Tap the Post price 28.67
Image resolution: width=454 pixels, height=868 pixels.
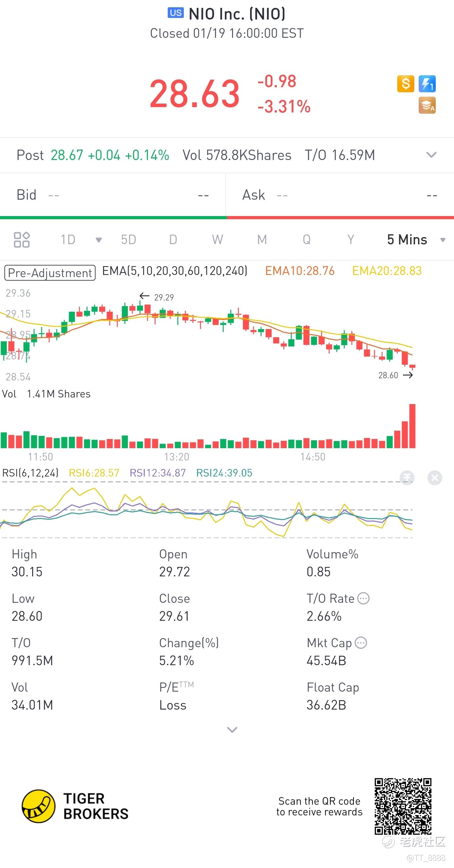pyautogui.click(x=67, y=155)
